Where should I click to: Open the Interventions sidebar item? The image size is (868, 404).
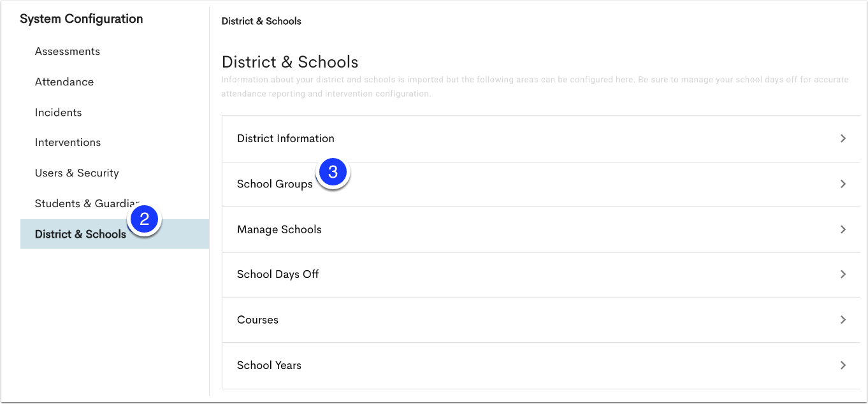click(x=68, y=143)
